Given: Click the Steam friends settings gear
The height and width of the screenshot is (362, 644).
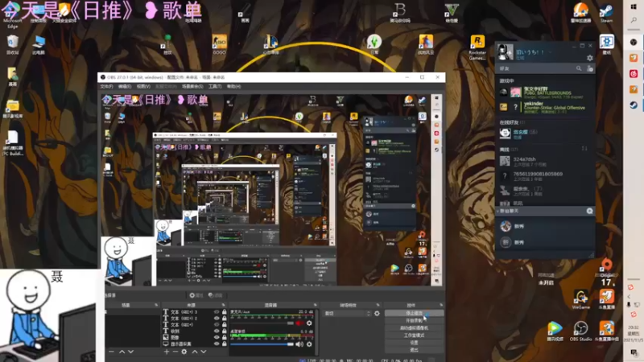Looking at the screenshot, I should (590, 58).
